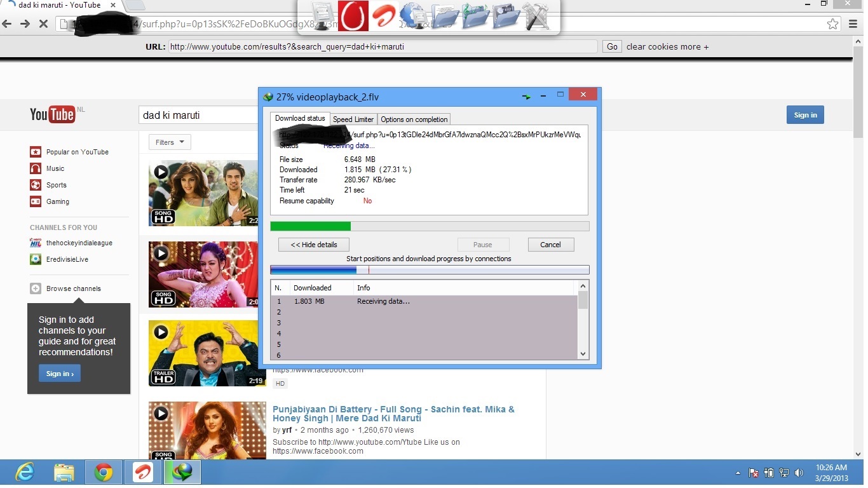The image size is (868, 488).
Task: Click the more + link in proxy bar
Action: (x=695, y=46)
